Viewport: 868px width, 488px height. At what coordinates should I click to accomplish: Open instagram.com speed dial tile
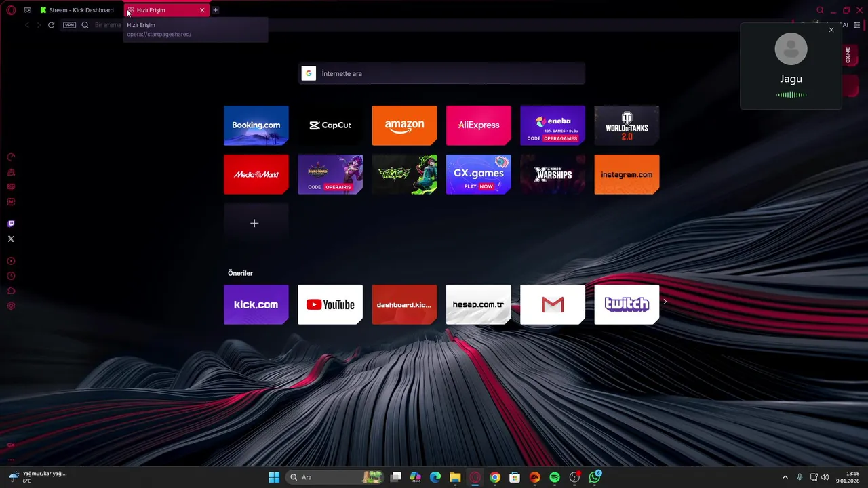pos(627,174)
